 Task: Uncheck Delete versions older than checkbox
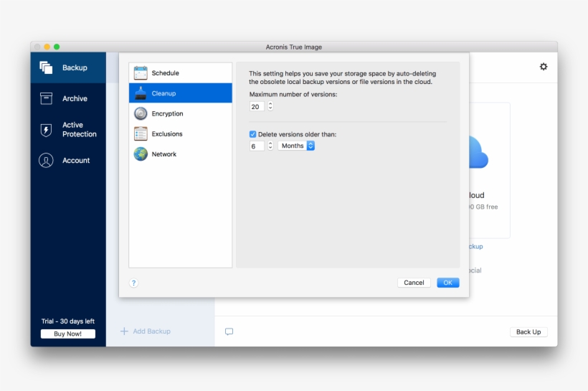tap(252, 134)
